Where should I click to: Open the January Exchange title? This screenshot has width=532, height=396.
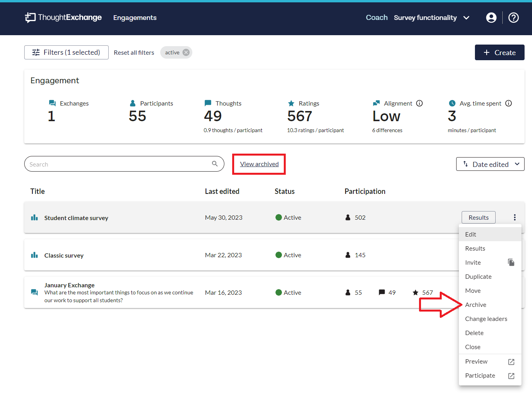[70, 285]
